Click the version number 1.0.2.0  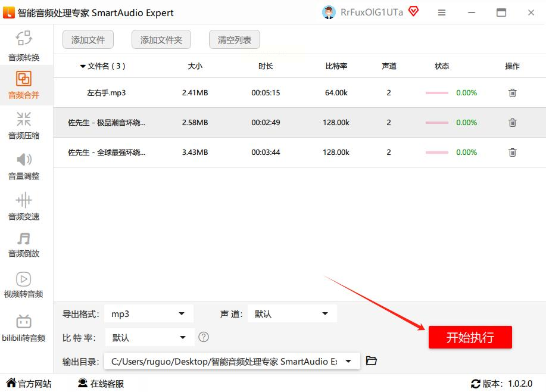coord(520,384)
